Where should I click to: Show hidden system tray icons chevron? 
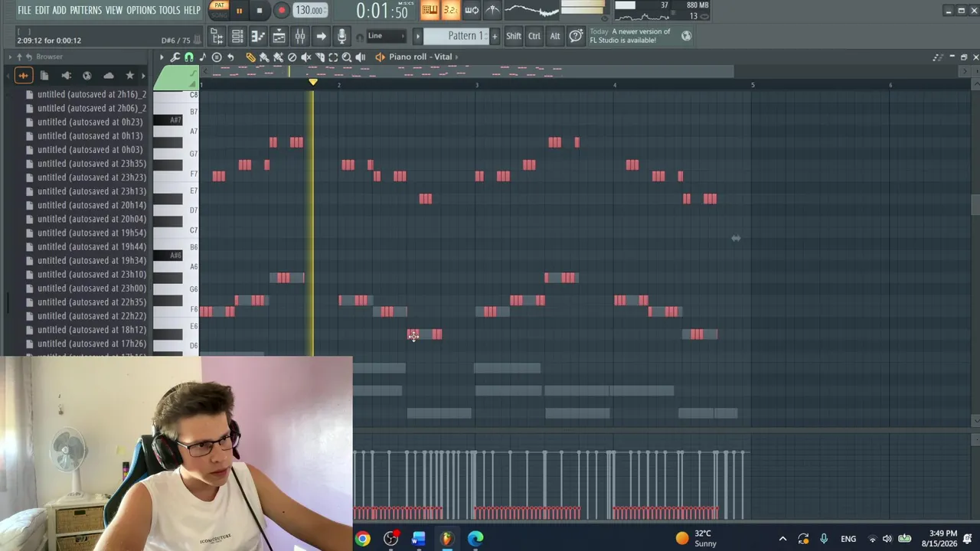click(x=782, y=539)
